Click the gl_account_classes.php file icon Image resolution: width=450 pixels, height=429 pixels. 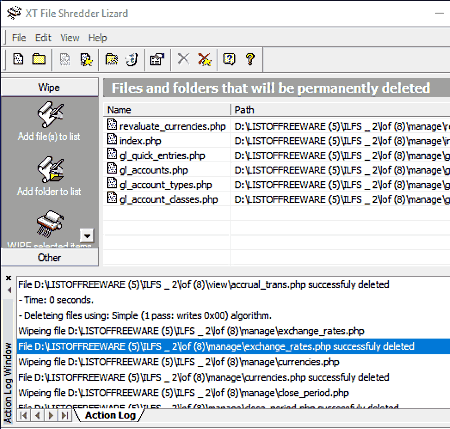tap(112, 198)
